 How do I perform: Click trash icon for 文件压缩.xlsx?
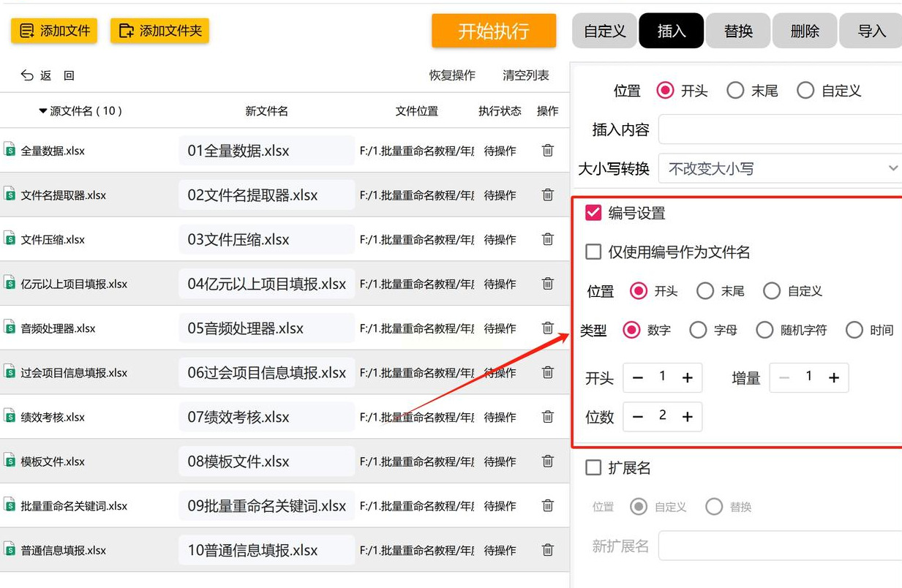point(547,239)
